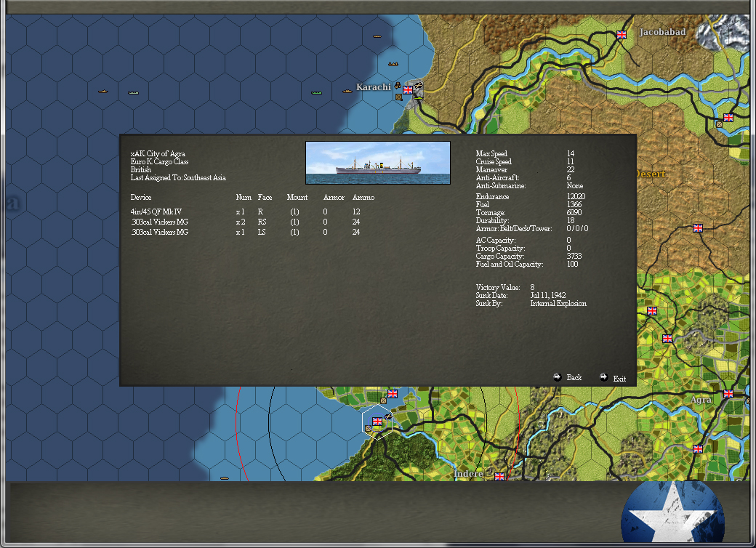
Task: Click Last Assigned To: Southeast Asia
Action: (178, 177)
